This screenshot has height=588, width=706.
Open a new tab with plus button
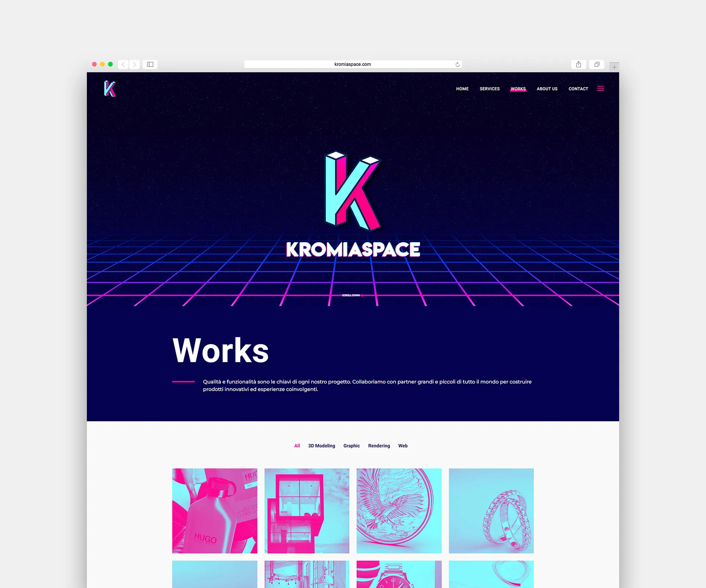click(x=614, y=67)
